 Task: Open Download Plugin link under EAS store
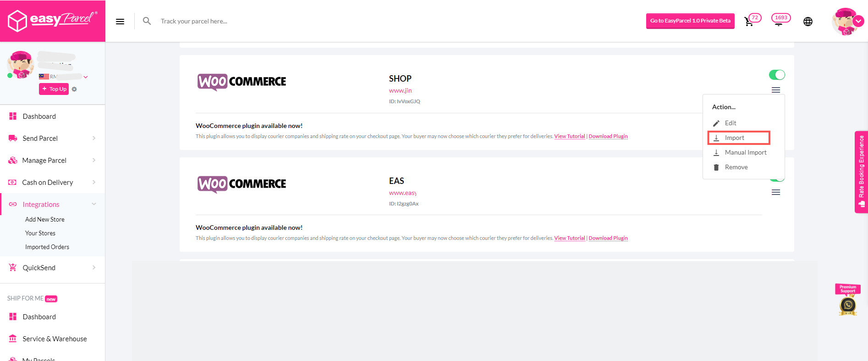click(608, 238)
